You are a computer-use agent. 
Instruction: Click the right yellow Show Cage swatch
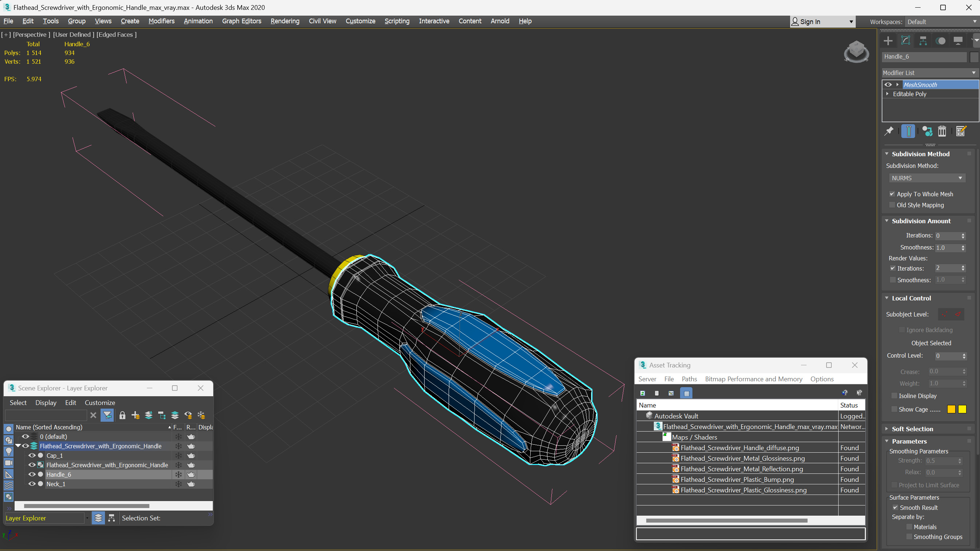tap(962, 409)
